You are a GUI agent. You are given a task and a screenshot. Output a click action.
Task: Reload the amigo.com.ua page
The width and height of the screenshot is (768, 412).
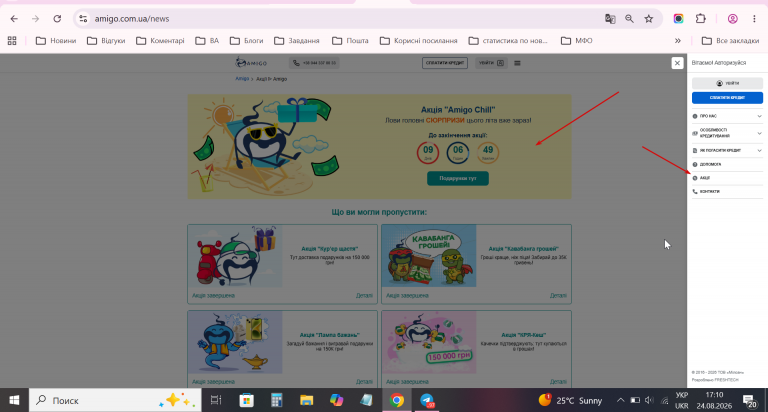coord(57,19)
